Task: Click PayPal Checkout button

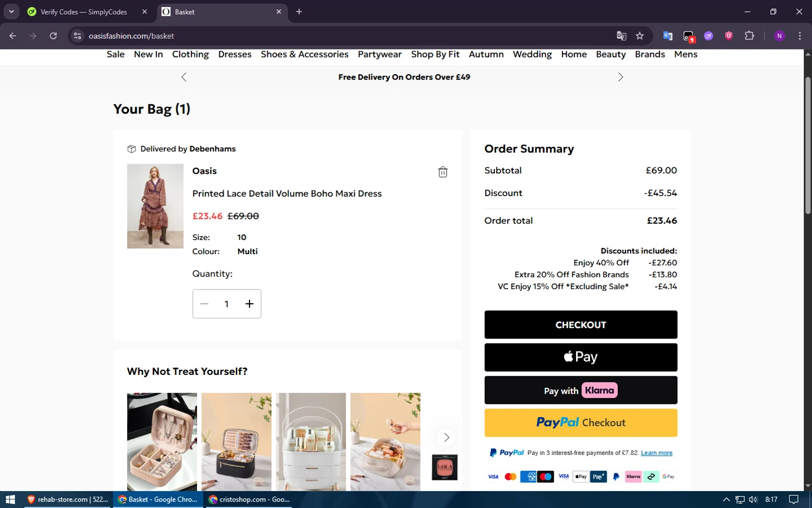Action: tap(581, 422)
